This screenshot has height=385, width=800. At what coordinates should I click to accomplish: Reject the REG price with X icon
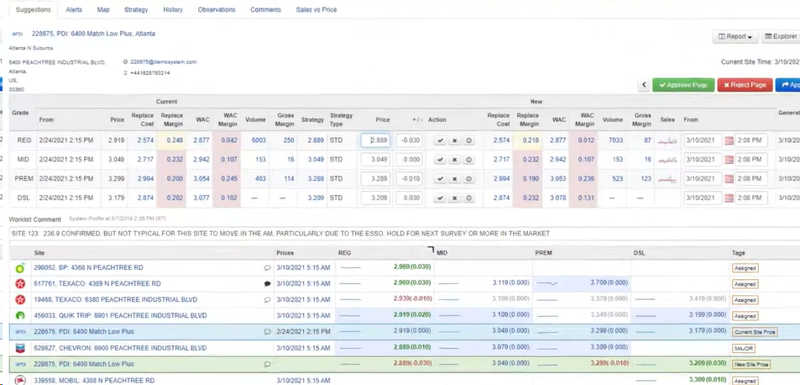(x=454, y=141)
